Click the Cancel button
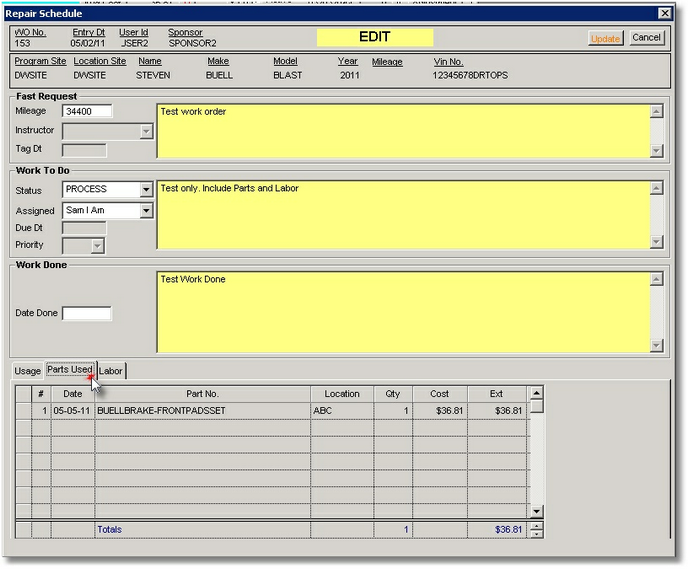Viewport: 688px width, 569px height. [646, 38]
